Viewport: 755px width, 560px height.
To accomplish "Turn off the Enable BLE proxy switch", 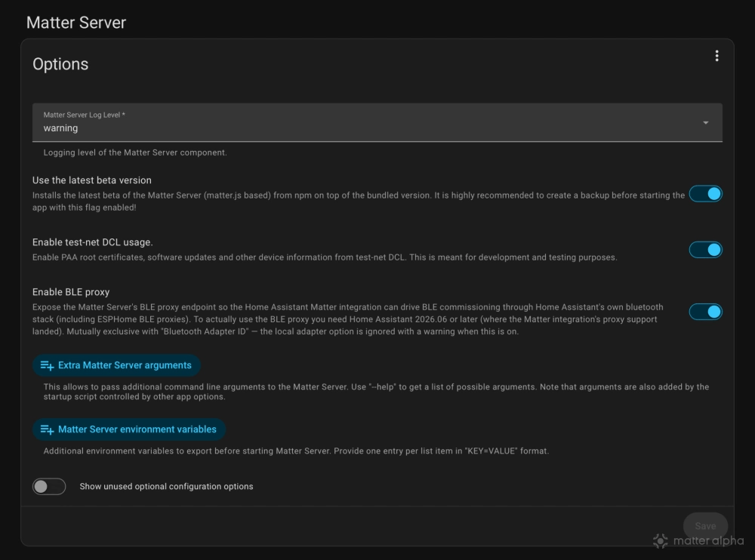I will pos(705,312).
